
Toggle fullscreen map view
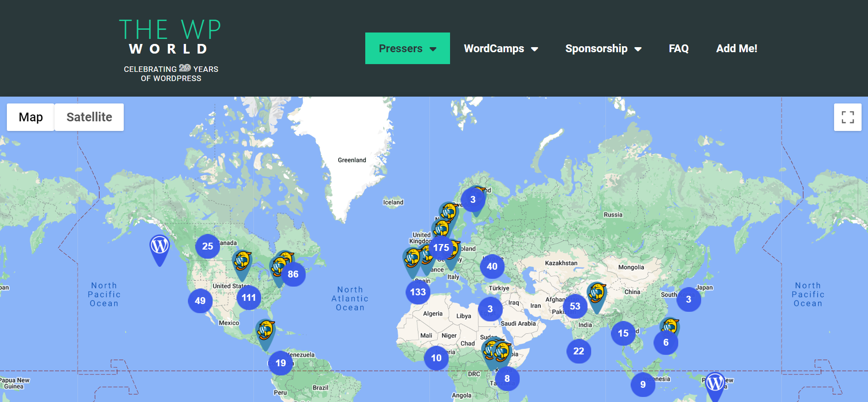848,117
